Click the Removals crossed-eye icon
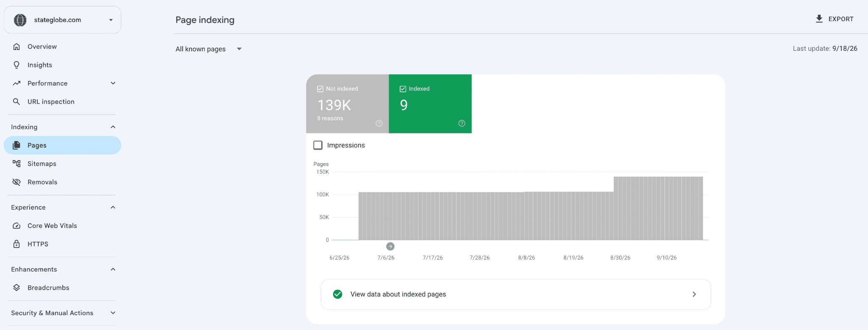The width and height of the screenshot is (868, 330). [x=17, y=182]
